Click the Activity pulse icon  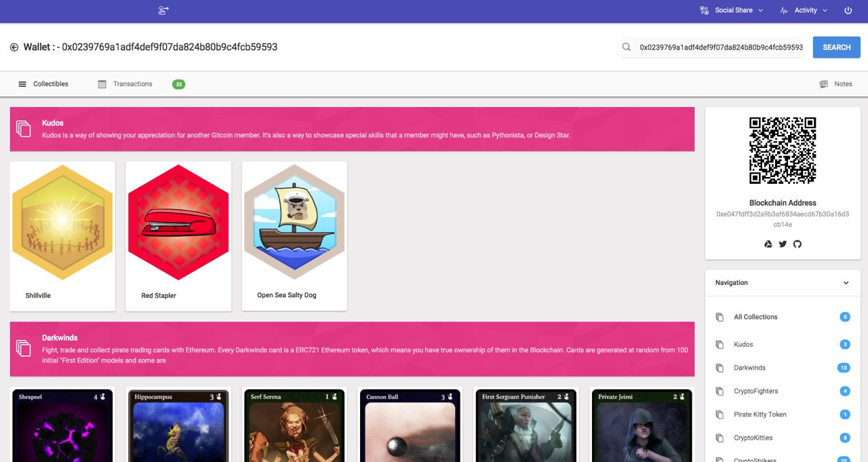coord(784,10)
